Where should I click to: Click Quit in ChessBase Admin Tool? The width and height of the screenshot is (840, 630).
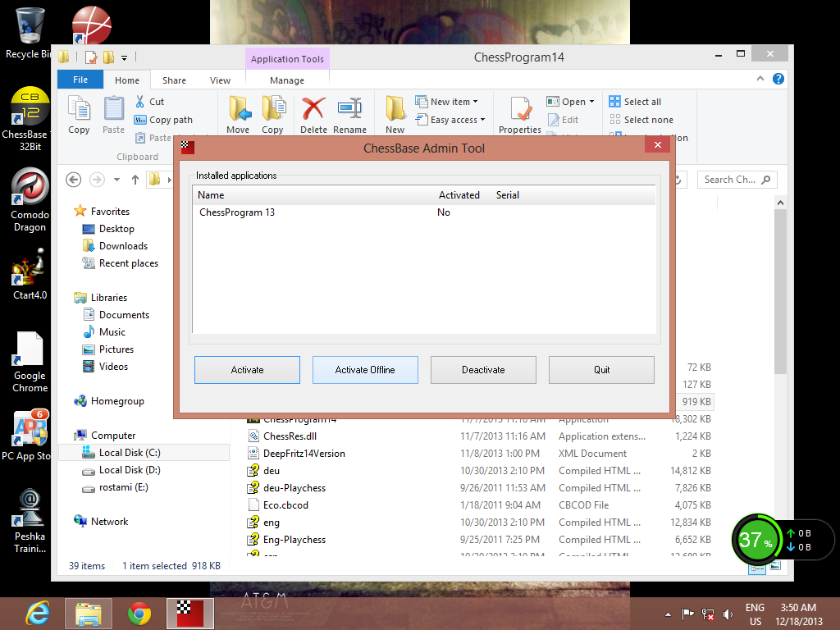pyautogui.click(x=601, y=370)
